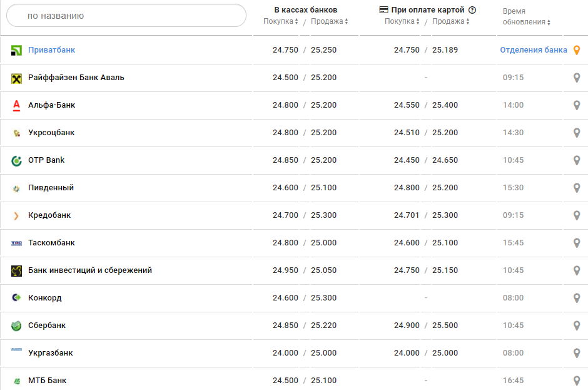Click the Отделения банка link
Image resolution: width=588 pixels, height=390 pixels.
(x=533, y=50)
